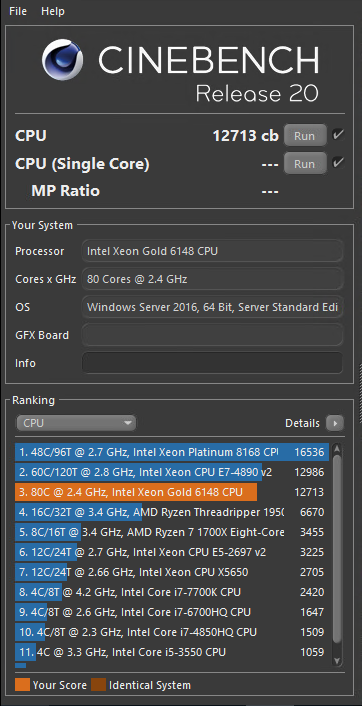Toggle the CPU Single Core test checkbox
The image size is (362, 706).
(x=338, y=163)
